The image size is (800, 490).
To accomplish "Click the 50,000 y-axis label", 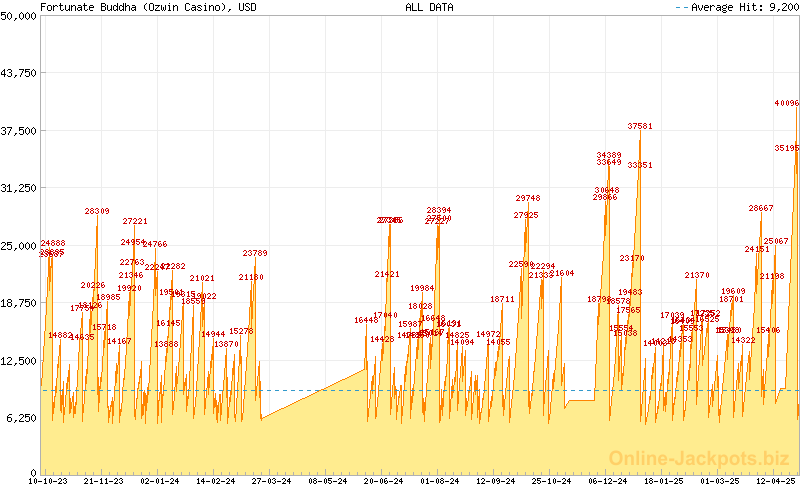I will [x=19, y=16].
